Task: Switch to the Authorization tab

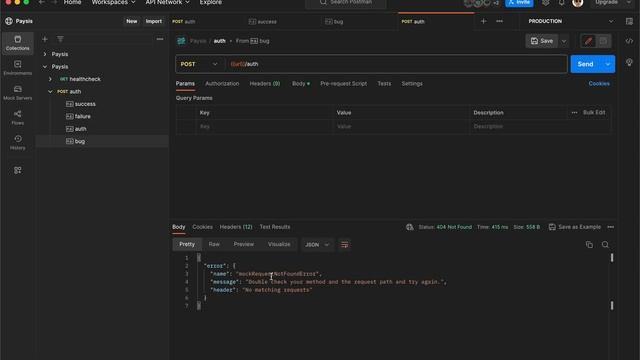Action: coord(222,84)
